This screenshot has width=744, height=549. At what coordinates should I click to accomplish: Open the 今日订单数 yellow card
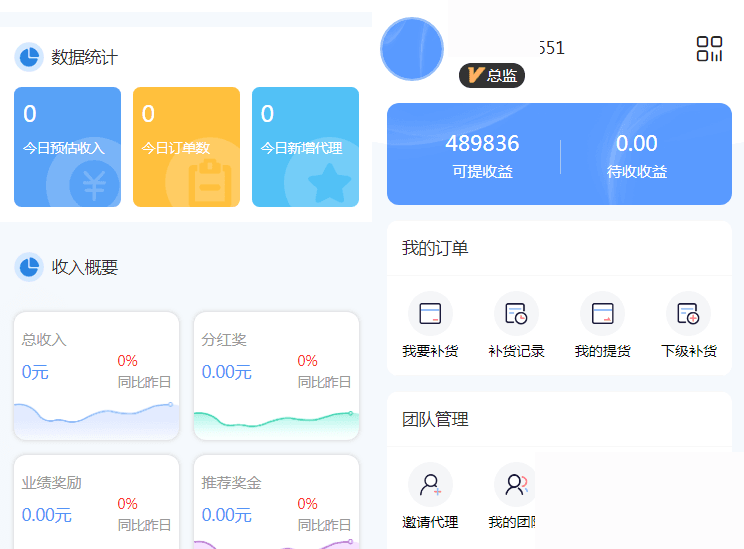point(186,147)
